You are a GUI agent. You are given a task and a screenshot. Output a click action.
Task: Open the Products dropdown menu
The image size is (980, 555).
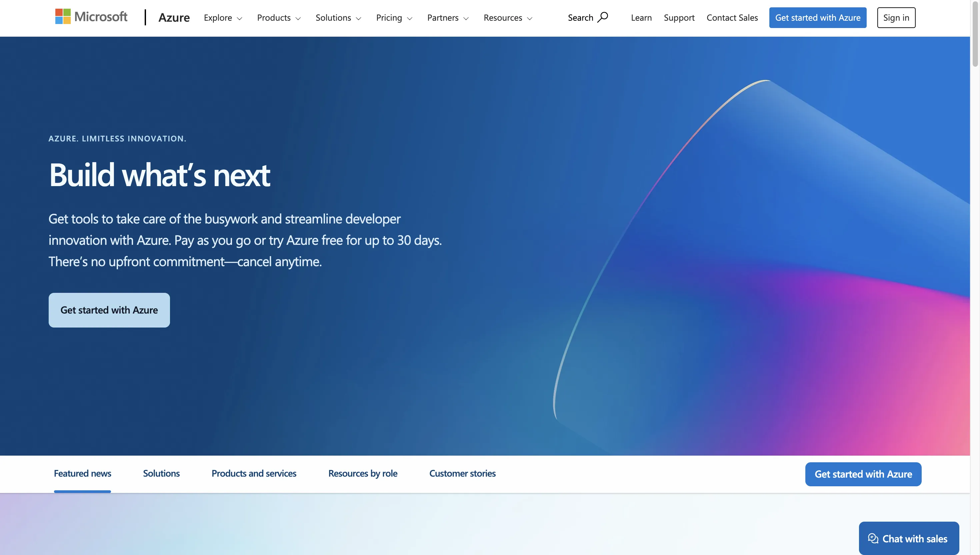279,18
